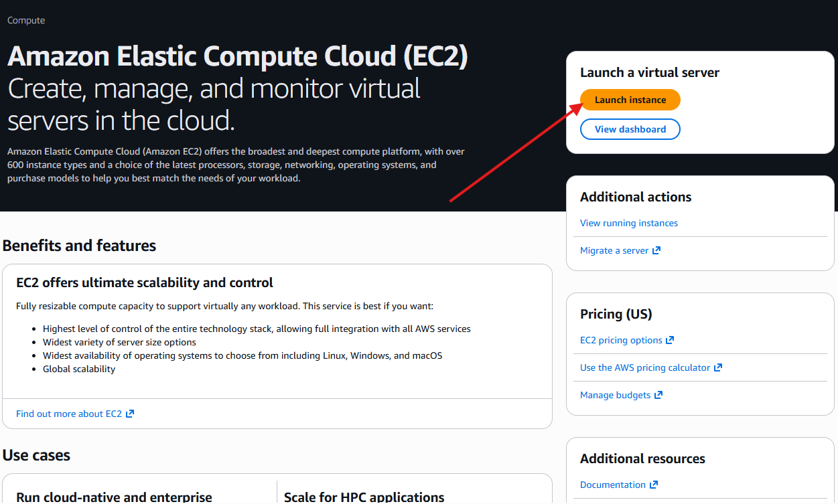The height and width of the screenshot is (504, 838).
Task: Click the Widest variety of server size options bullet
Action: pos(119,342)
